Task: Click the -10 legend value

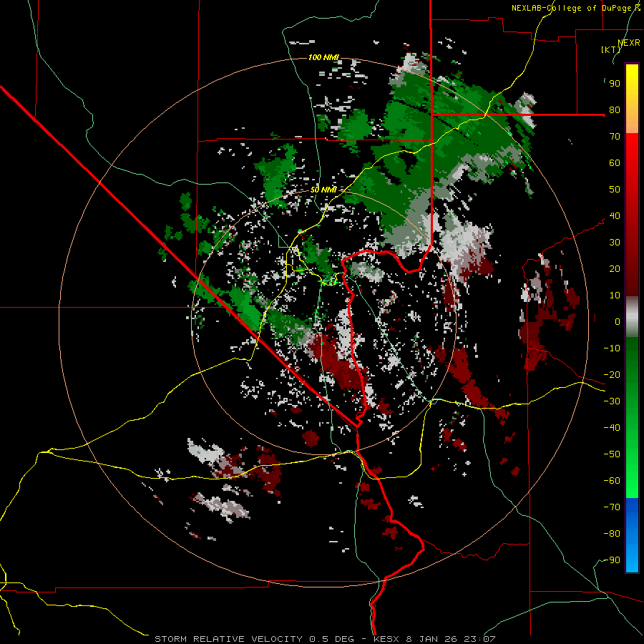Action: point(612,348)
